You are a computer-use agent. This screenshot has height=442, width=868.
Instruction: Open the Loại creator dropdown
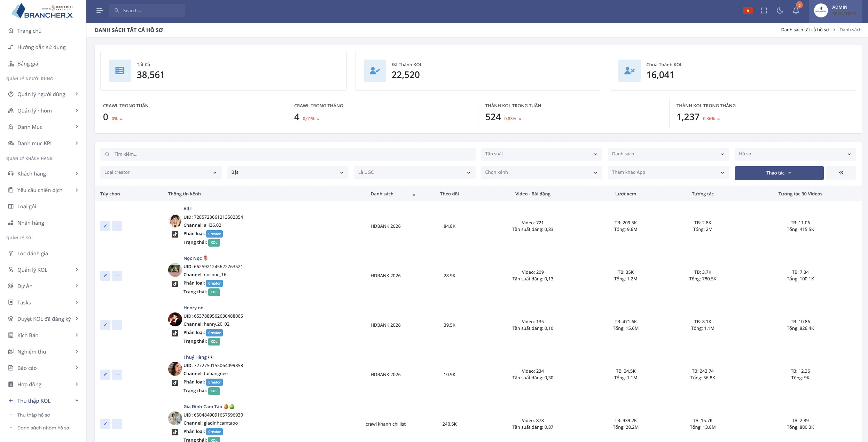coord(161,172)
